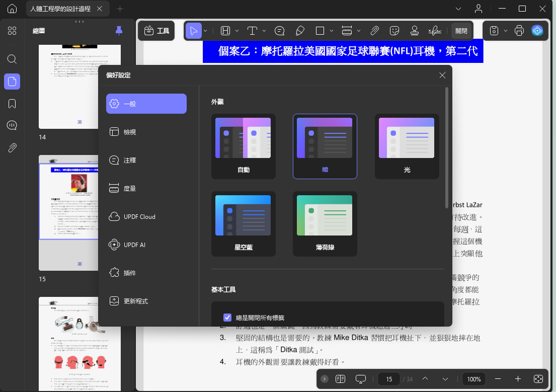Click the signature tool icon

coord(435,31)
